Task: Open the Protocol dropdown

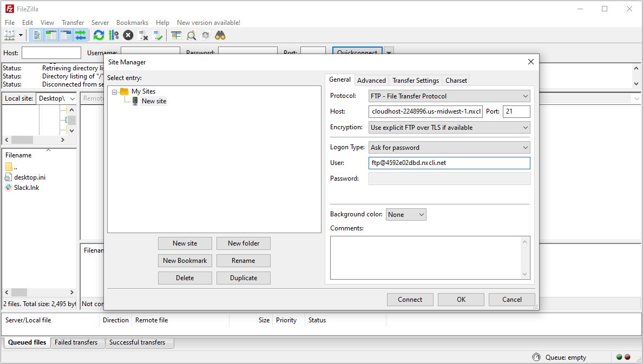Action: [449, 96]
